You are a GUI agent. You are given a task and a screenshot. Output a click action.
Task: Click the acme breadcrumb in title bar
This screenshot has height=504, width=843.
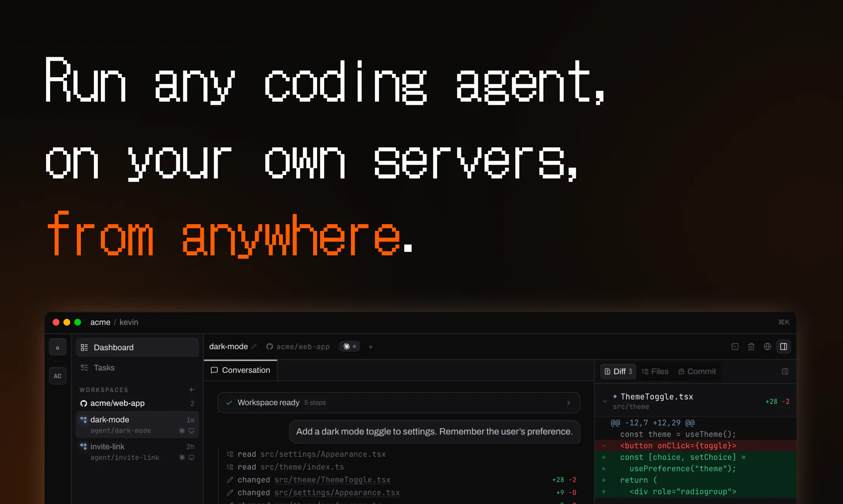(100, 322)
